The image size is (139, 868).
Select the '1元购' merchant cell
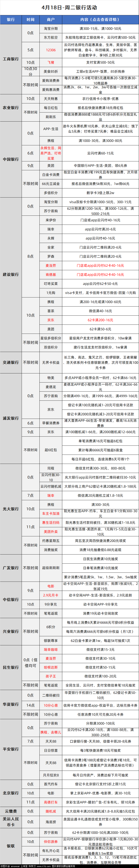point(51,293)
